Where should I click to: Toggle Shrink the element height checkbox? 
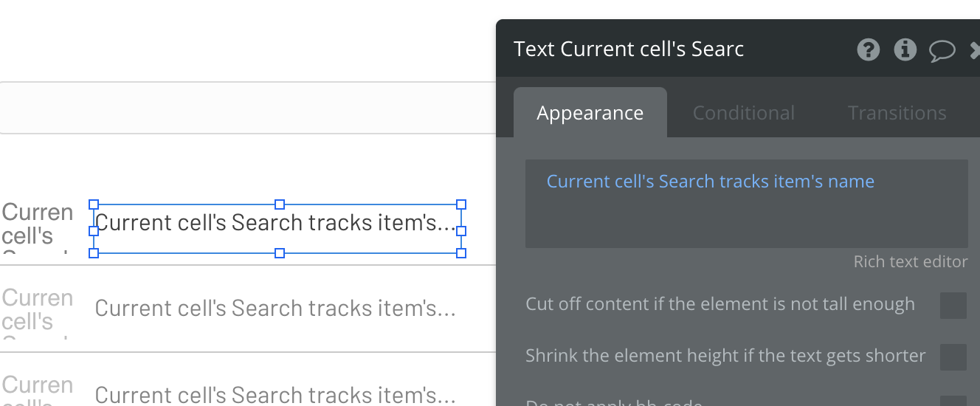click(953, 357)
